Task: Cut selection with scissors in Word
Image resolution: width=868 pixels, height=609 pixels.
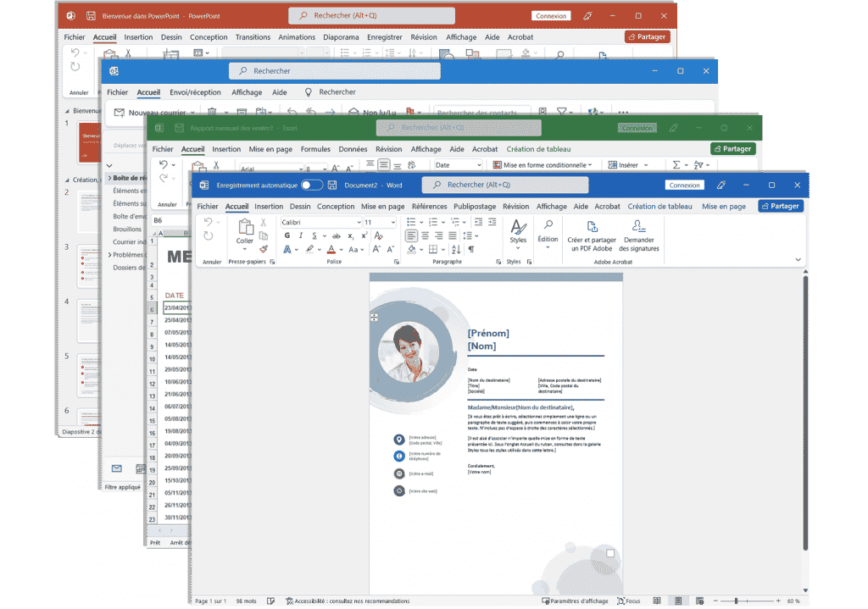Action: click(x=264, y=223)
